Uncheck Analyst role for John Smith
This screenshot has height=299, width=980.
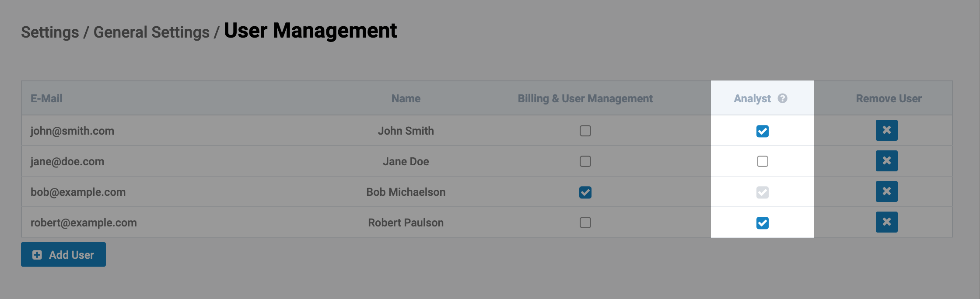762,131
